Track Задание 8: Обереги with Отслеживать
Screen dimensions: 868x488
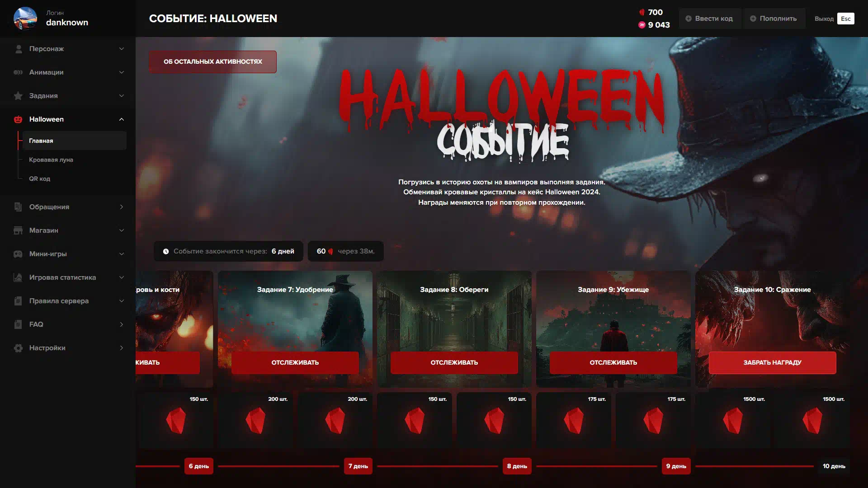point(454,362)
